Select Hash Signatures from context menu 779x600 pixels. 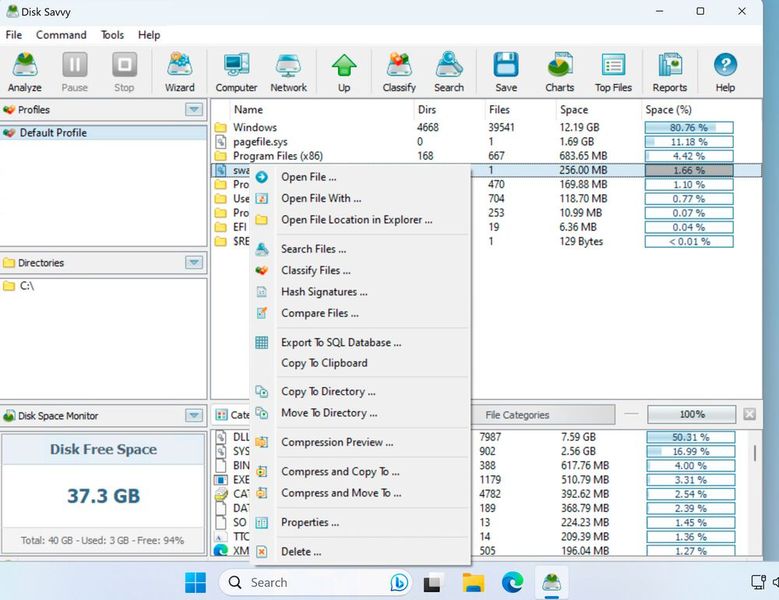click(x=324, y=292)
